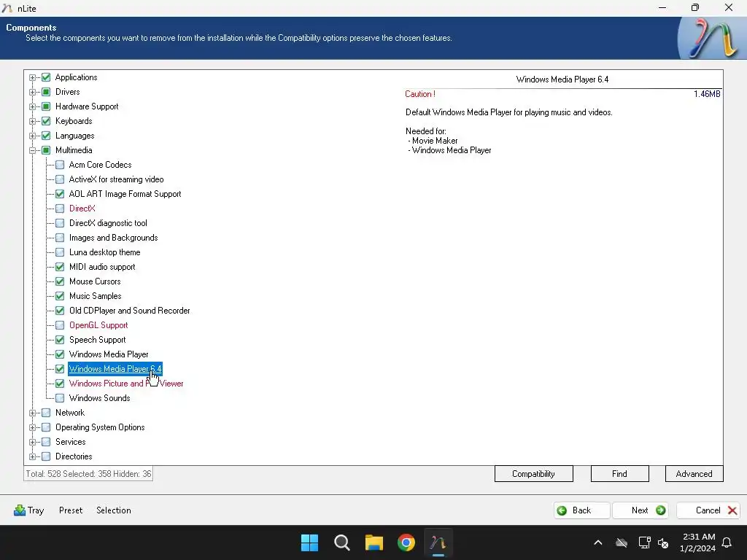Image resolution: width=747 pixels, height=560 pixels.
Task: Uncheck AOL ART Image Format Support
Action: point(60,194)
